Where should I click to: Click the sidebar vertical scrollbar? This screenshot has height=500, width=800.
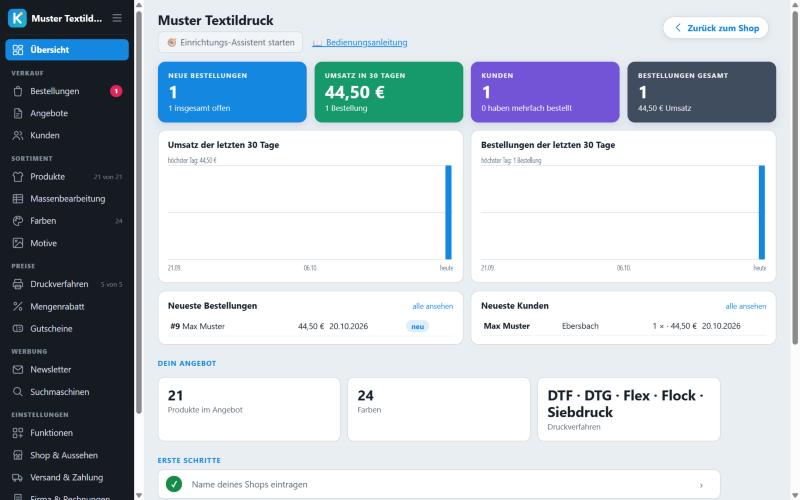(x=139, y=212)
